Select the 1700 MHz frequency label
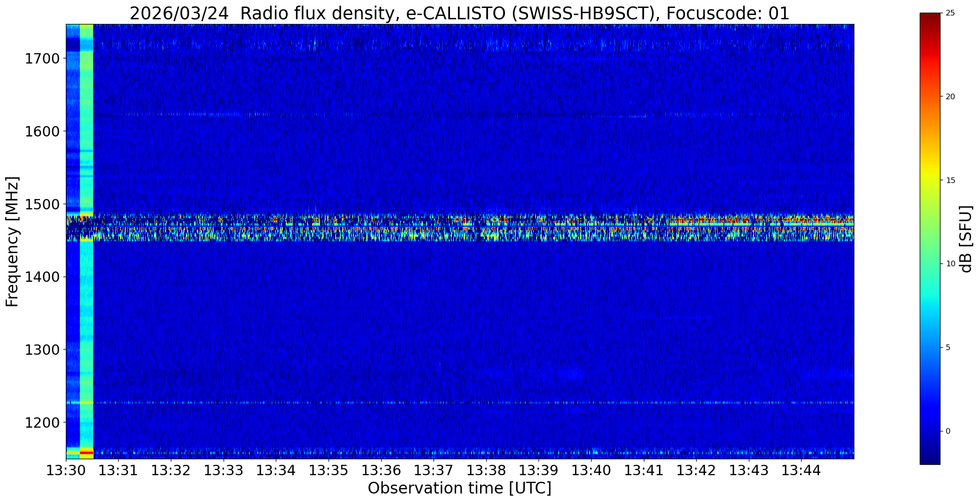980x502 pixels. tap(42, 59)
